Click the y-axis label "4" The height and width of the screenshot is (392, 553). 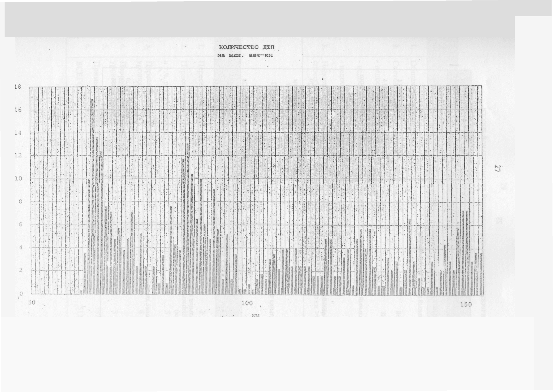click(x=21, y=248)
